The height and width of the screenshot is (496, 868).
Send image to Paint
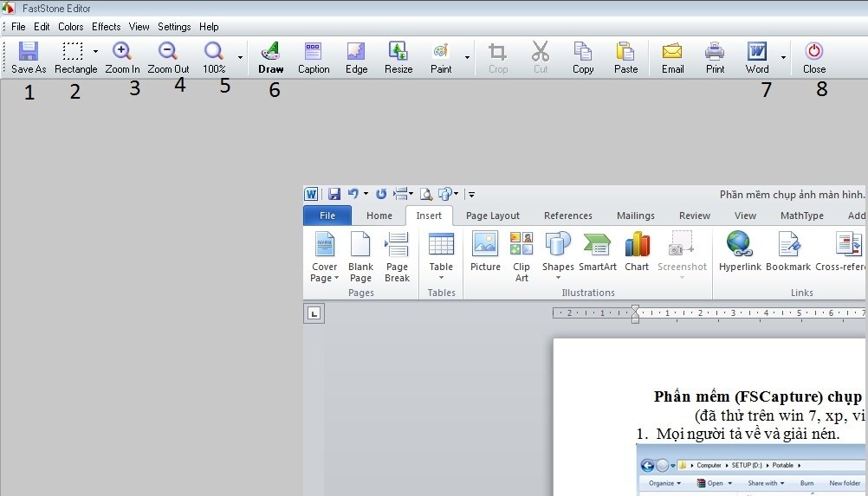(441, 57)
